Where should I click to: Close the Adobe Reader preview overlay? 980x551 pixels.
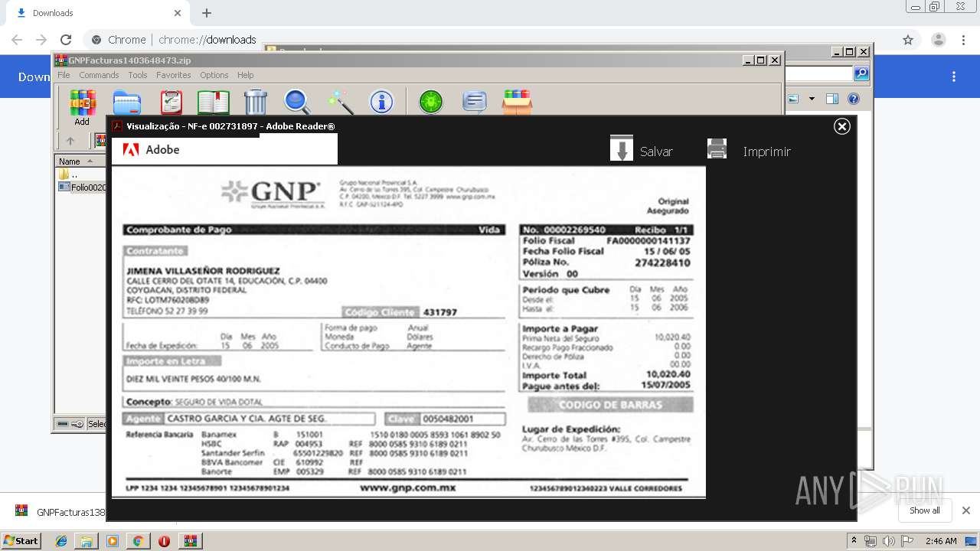(x=842, y=126)
